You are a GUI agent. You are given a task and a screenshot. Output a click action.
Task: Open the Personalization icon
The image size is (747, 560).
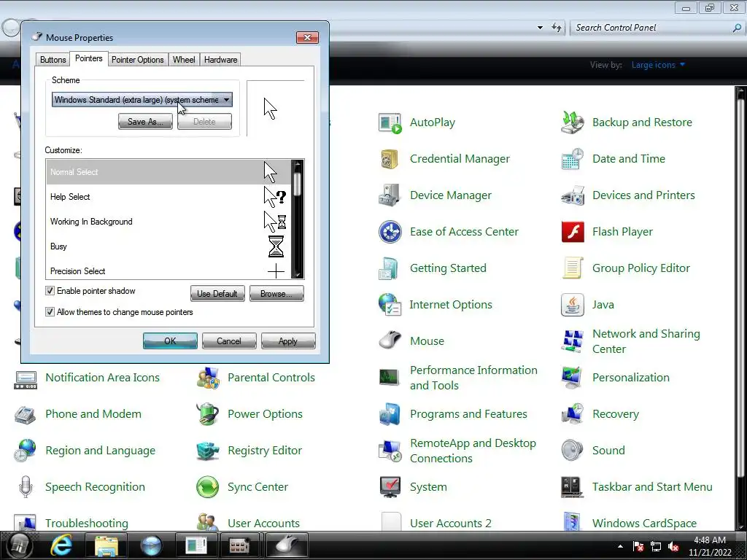[572, 378]
